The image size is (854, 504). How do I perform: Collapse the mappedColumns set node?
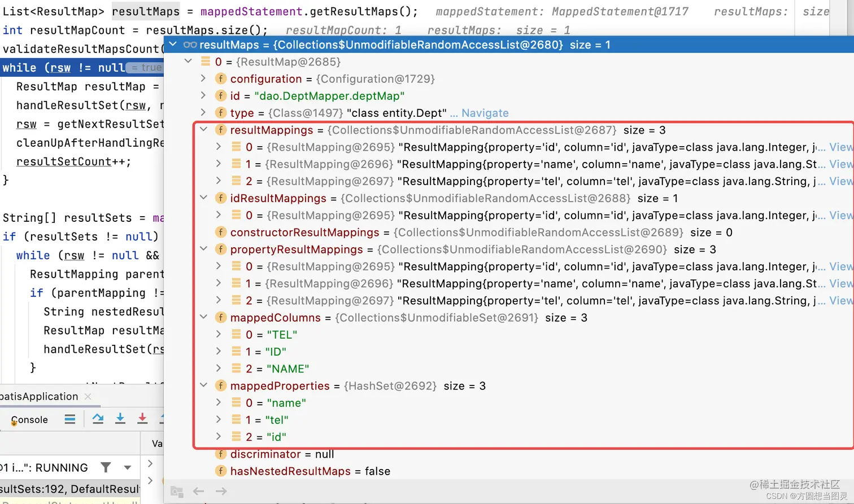pos(203,317)
